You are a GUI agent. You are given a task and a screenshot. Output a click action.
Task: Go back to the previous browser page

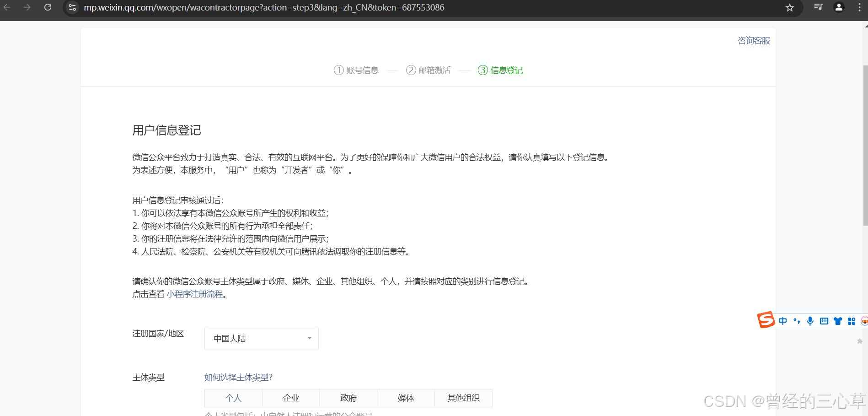(7, 7)
